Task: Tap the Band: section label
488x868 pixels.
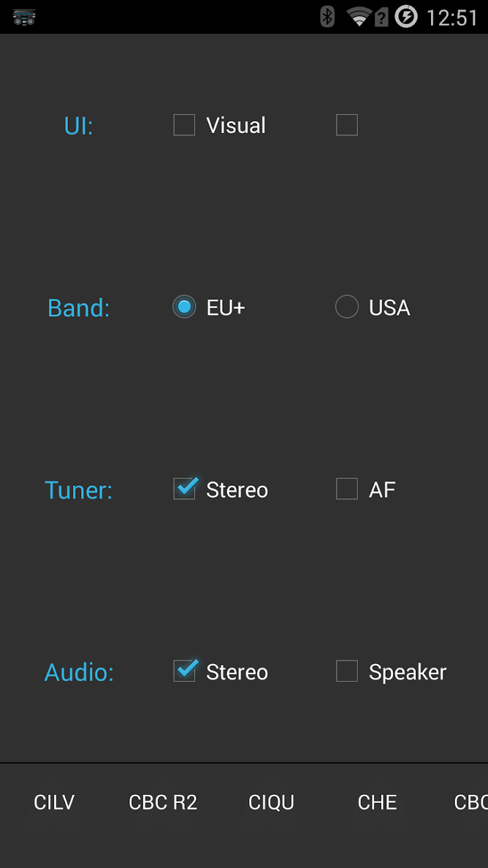Action: [78, 308]
